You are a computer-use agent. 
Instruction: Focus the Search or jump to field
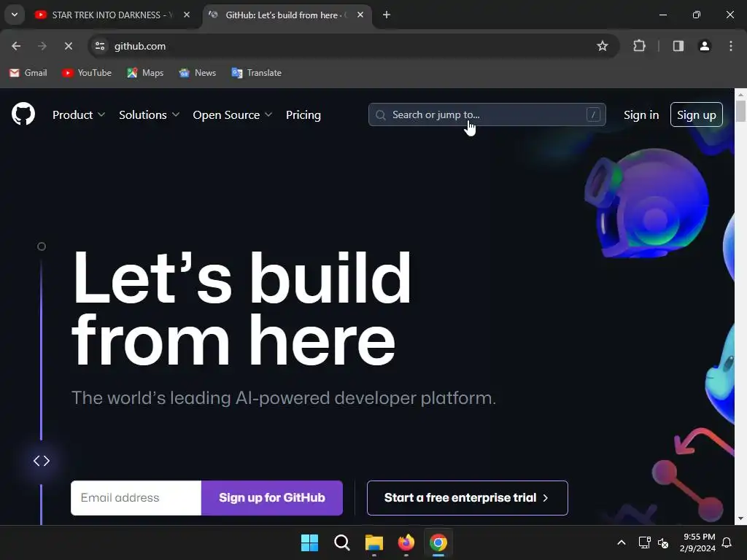pos(487,114)
